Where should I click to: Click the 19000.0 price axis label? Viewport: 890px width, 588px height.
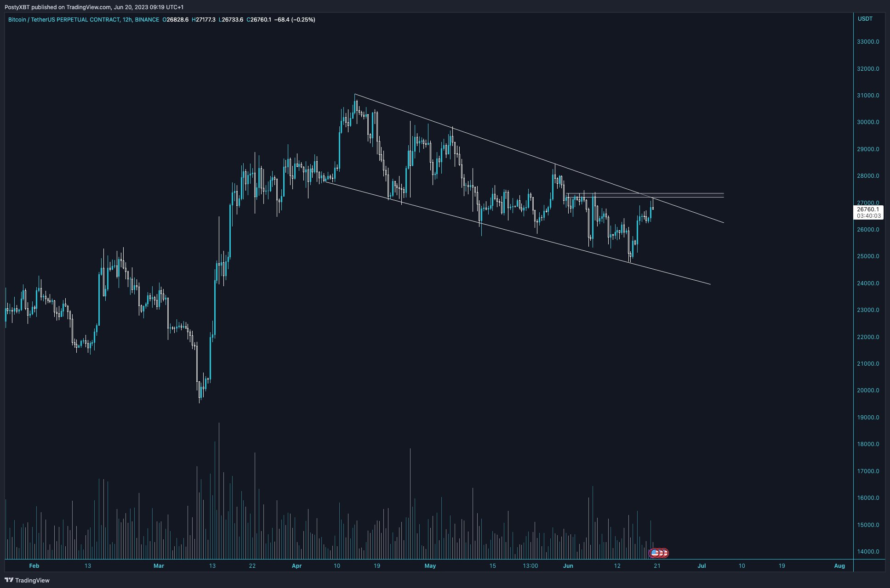click(x=868, y=418)
